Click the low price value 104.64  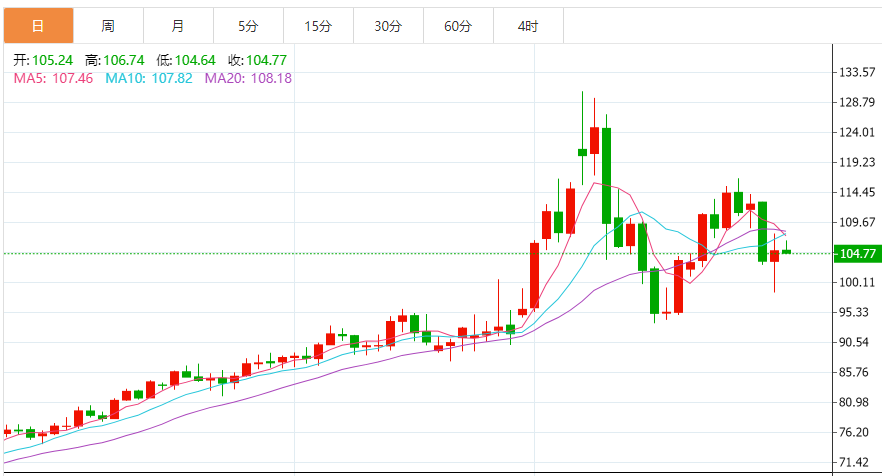tap(195, 60)
